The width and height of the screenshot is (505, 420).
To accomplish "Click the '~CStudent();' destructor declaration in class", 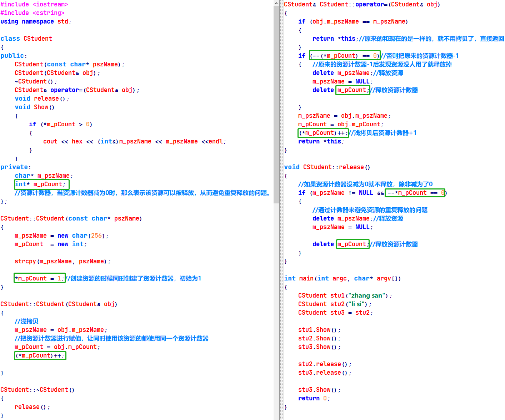I will (x=36, y=81).
